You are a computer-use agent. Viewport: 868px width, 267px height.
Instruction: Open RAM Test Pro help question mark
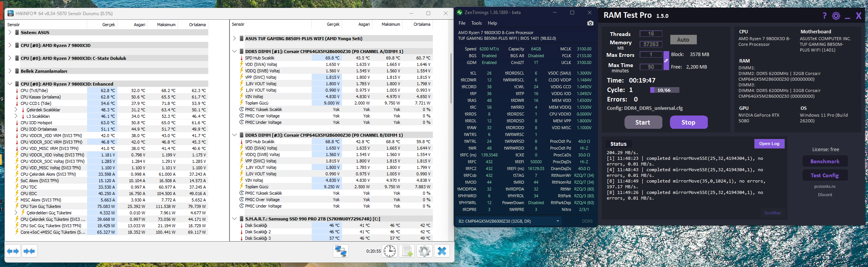point(824,16)
